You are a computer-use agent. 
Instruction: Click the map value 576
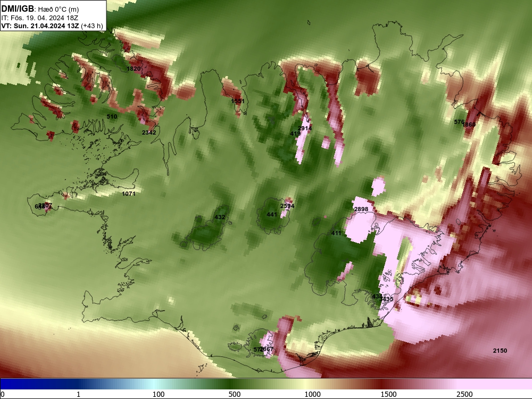point(459,122)
